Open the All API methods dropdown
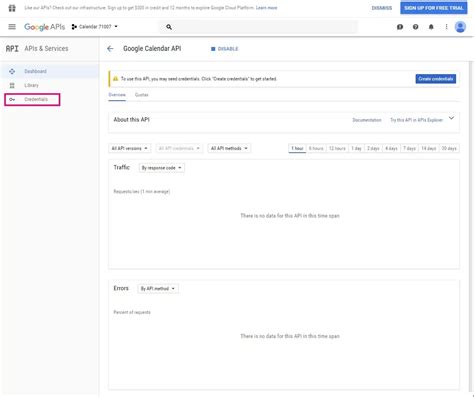This screenshot has height=397, width=474. point(229,148)
